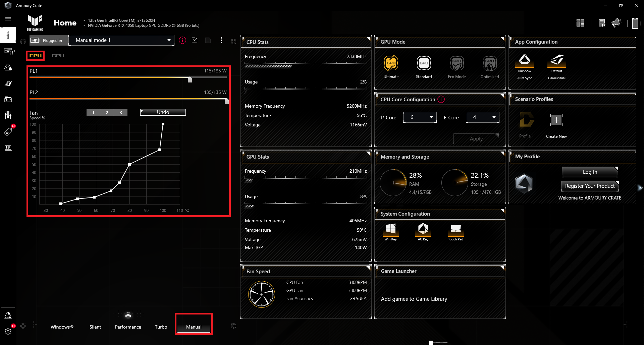Select fan curve preset 2
Viewport: 644px width, 345px height.
pyautogui.click(x=107, y=112)
